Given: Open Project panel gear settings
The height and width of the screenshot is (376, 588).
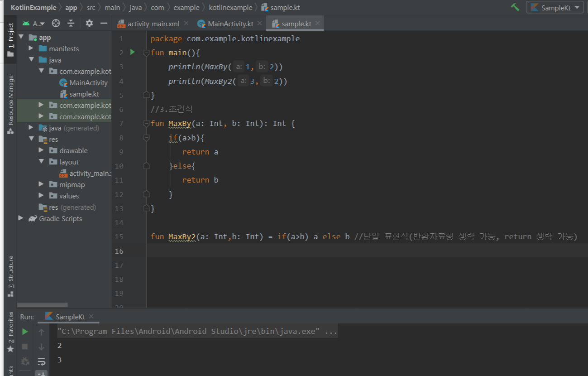Looking at the screenshot, I should (x=89, y=24).
